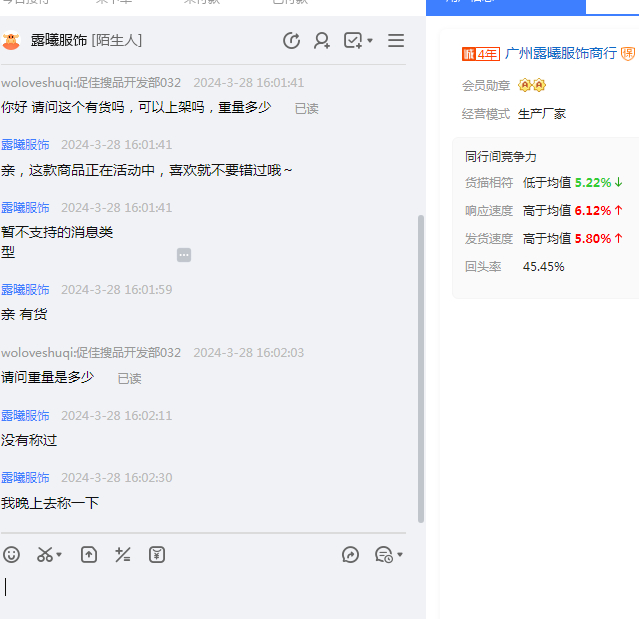This screenshot has width=639, height=619.
Task: Click the 露曦服饰 sender name at 16:01:59
Action: (x=25, y=290)
